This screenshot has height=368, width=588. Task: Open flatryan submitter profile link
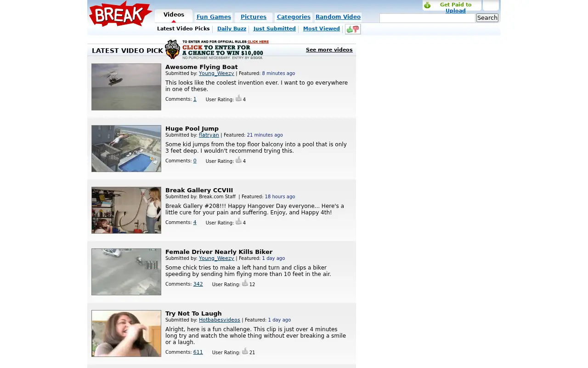click(209, 135)
